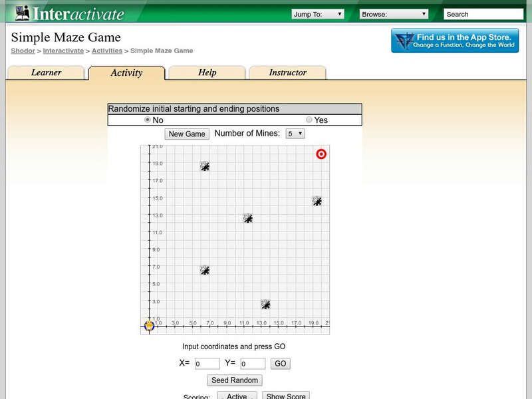Click the 'Simple Maze Game' page title
Screen dimensions: 532x399
[x=66, y=37]
